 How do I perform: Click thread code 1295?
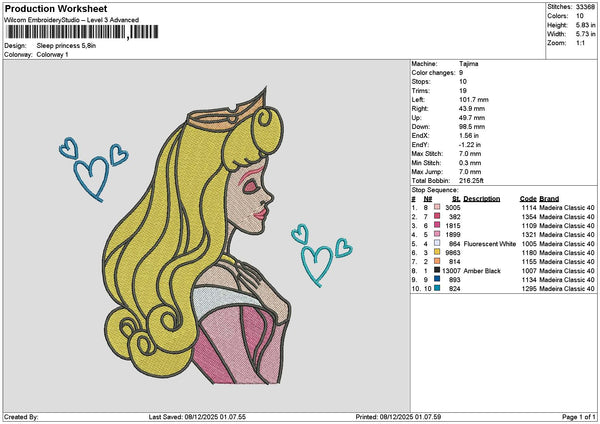click(x=529, y=289)
